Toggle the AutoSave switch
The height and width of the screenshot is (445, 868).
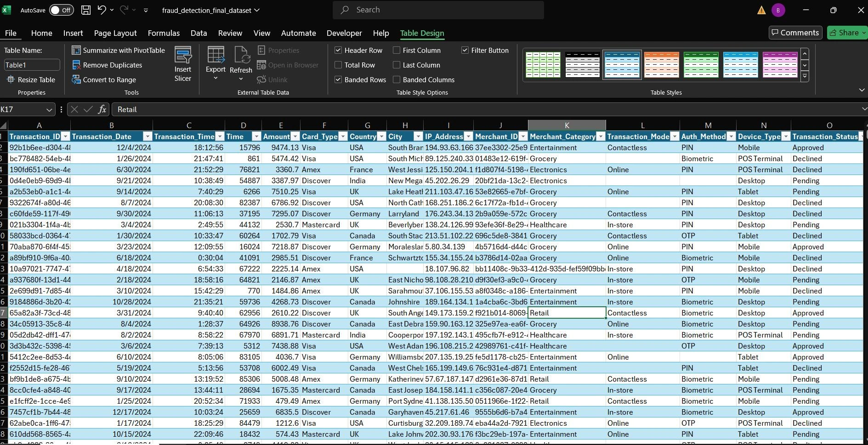click(62, 10)
